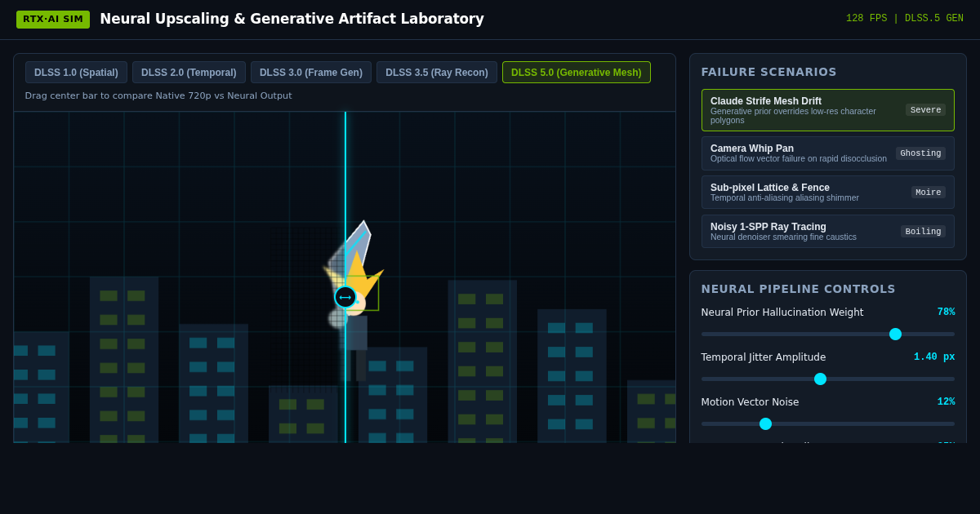Click the Failure Scenarios heading
The width and height of the screenshot is (980, 514).
click(x=768, y=72)
